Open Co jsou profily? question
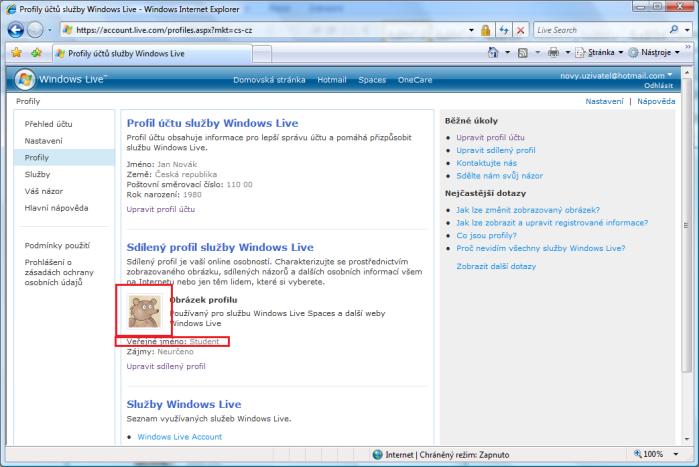The image size is (699, 467). tap(486, 235)
